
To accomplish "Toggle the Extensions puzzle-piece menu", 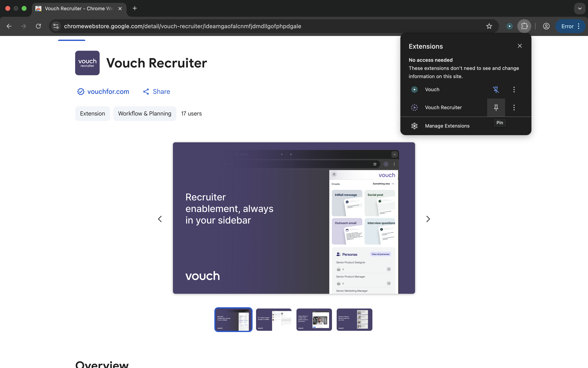I will click(524, 26).
